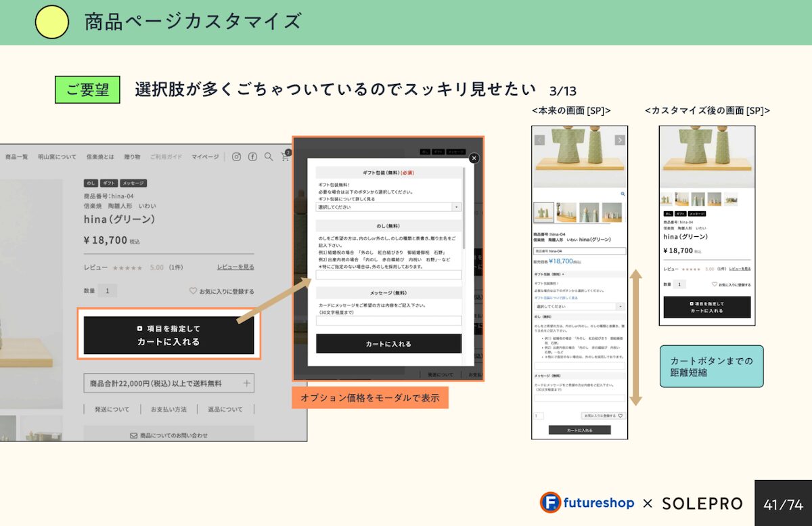
Task: Click the Facebook icon in the shop header
Action: [x=252, y=156]
